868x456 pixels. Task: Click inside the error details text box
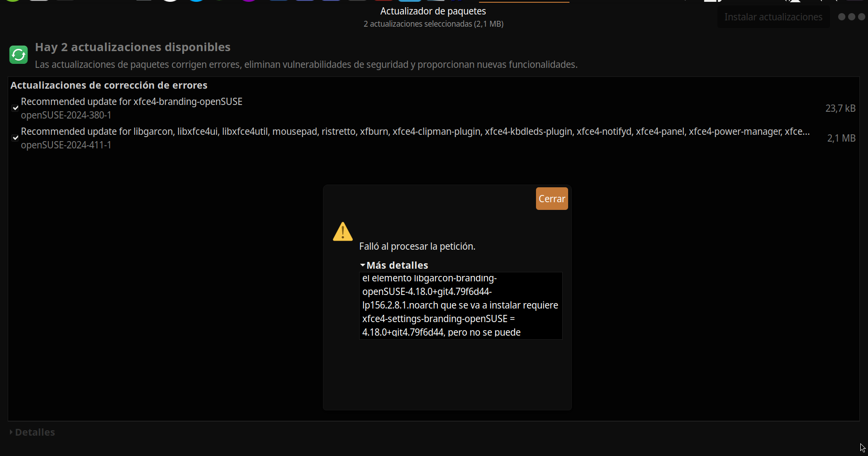click(x=460, y=306)
